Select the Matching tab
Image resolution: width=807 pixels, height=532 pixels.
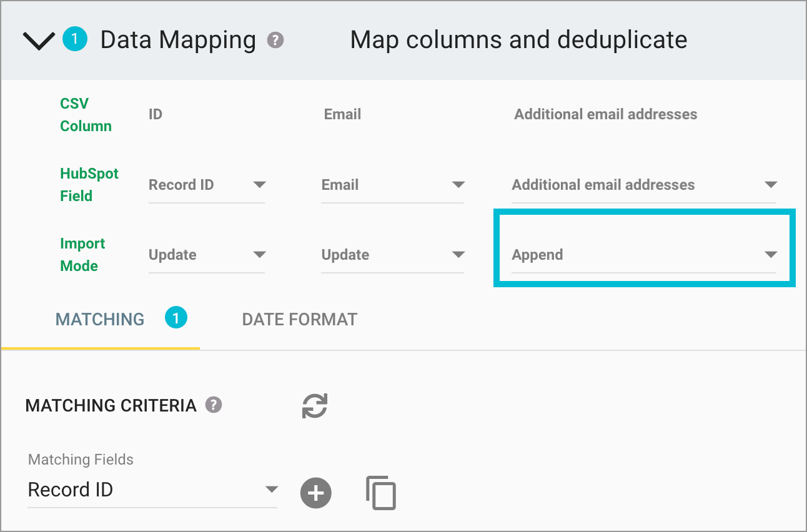(x=99, y=319)
